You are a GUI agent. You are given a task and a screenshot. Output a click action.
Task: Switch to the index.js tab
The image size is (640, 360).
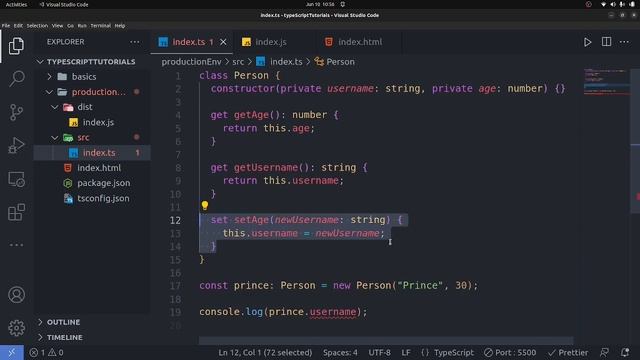[x=271, y=42]
